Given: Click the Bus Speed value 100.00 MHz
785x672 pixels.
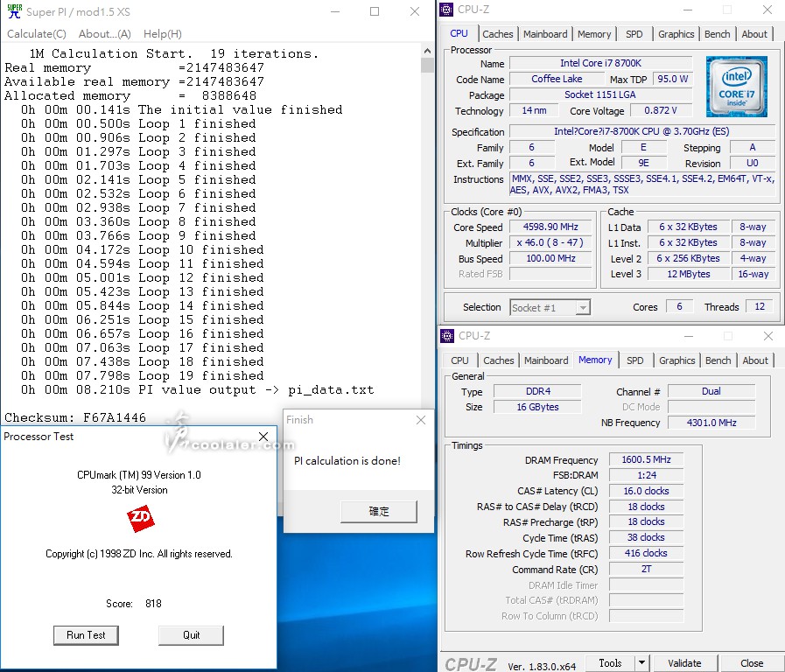Looking at the screenshot, I should pos(550,258).
